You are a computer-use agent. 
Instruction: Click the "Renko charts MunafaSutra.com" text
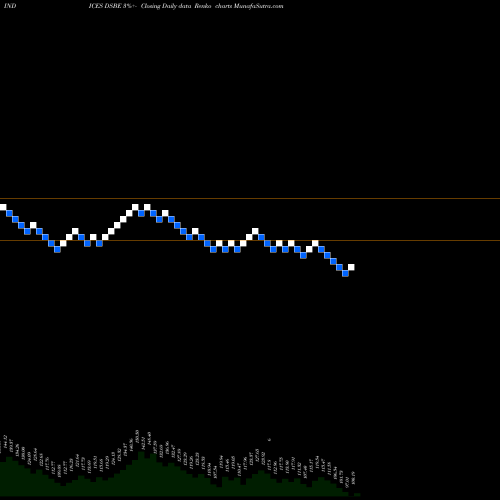click(239, 6)
